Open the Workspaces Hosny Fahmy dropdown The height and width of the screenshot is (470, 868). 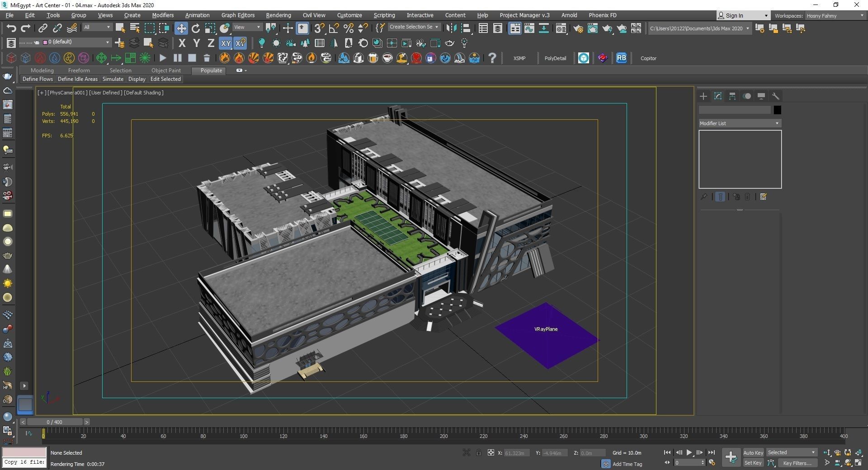coord(835,15)
